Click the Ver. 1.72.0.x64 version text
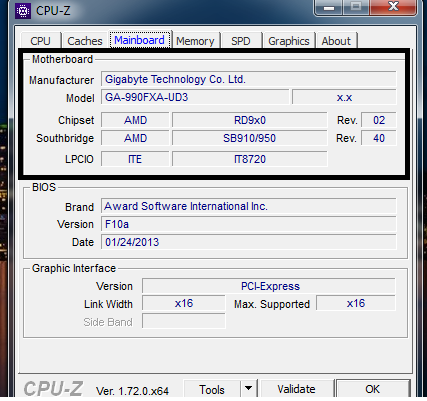 [x=132, y=391]
